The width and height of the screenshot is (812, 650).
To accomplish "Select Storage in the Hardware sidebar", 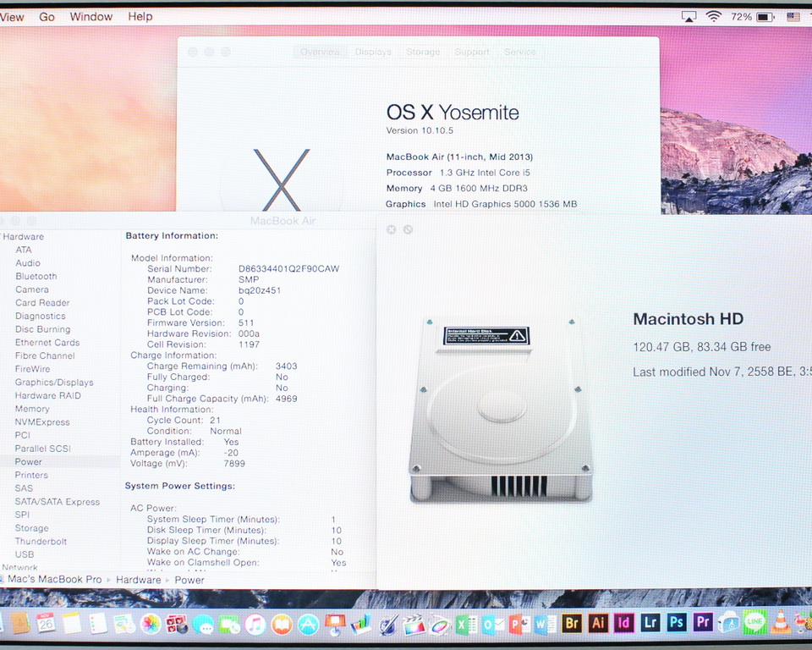I will (31, 527).
